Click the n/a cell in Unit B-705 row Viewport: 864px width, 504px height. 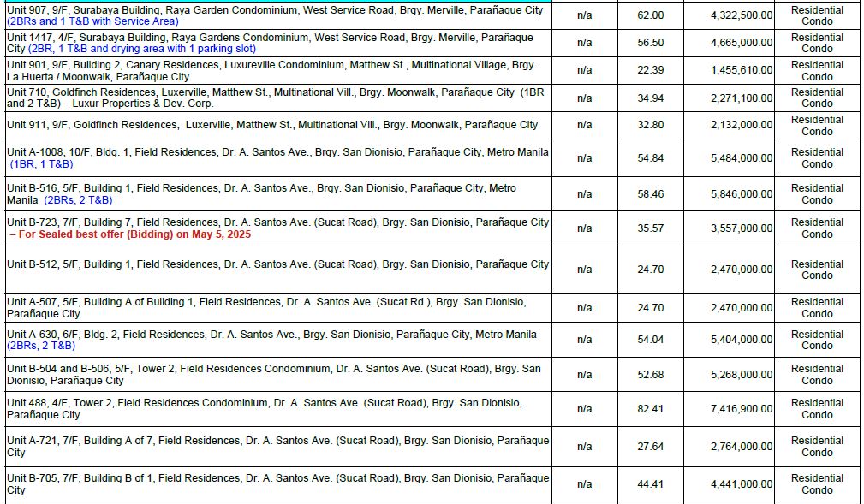point(585,484)
